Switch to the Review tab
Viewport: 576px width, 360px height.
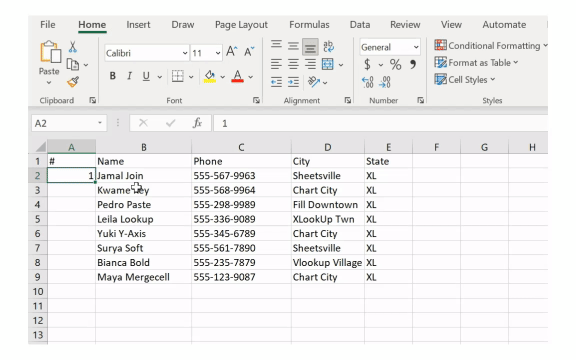(x=405, y=25)
